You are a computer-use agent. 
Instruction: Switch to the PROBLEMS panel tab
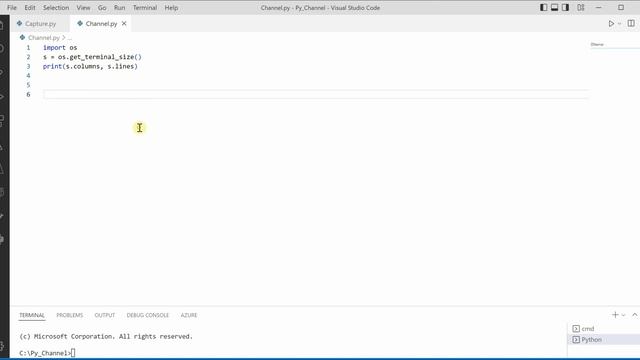69,315
